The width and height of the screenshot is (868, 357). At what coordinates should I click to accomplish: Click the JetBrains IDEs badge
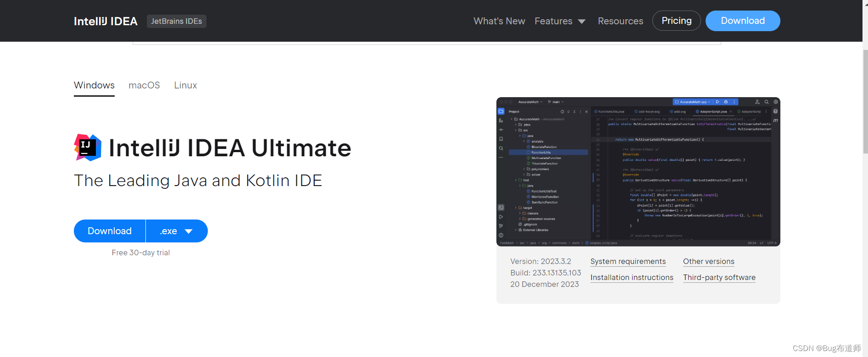click(x=177, y=21)
